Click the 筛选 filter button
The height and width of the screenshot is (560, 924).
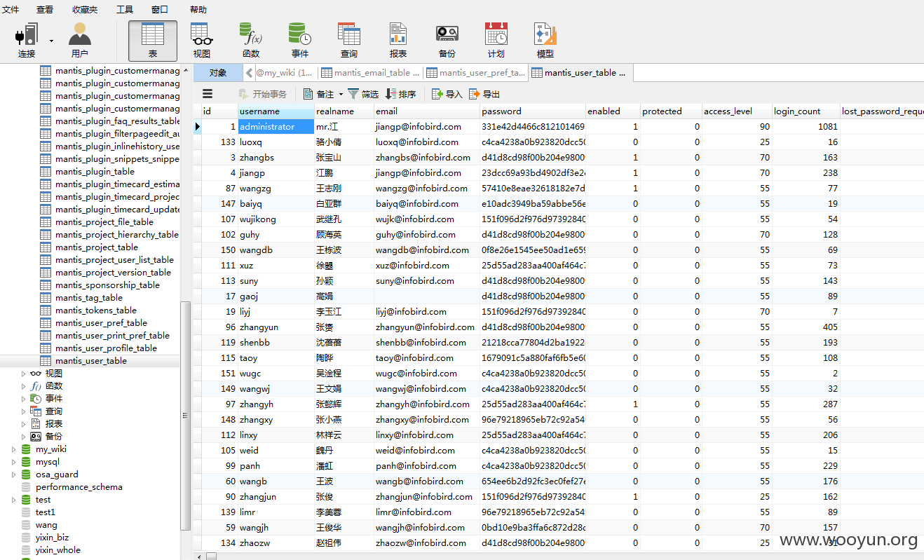[x=363, y=94]
